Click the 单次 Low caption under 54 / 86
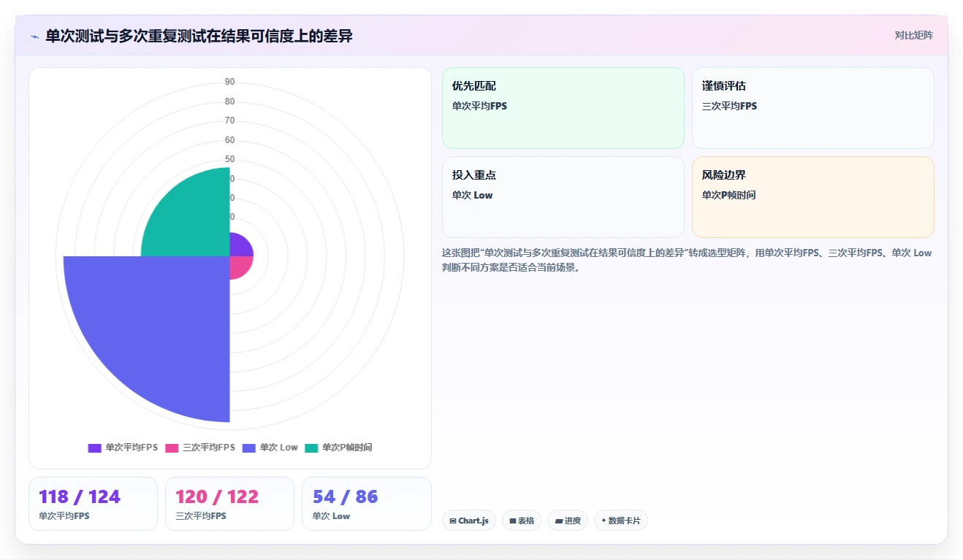This screenshot has width=963, height=560. 331,515
